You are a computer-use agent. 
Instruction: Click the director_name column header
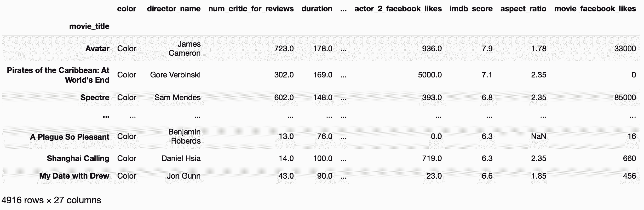(173, 9)
